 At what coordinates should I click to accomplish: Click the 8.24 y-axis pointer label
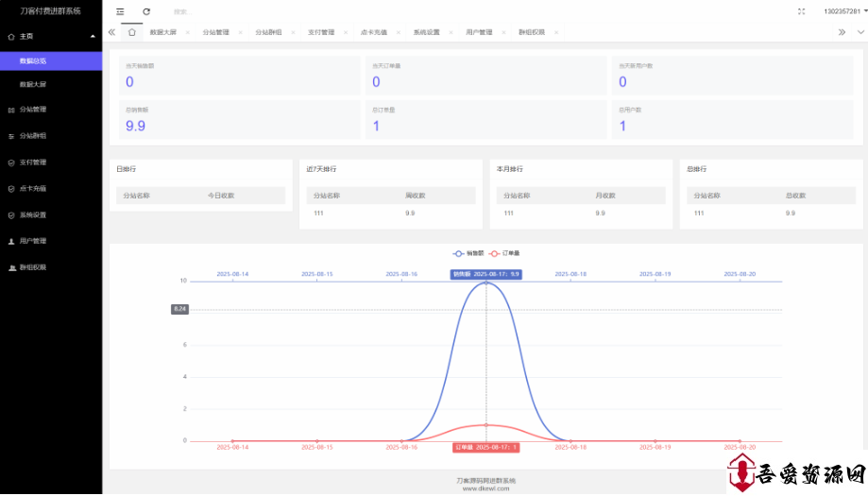[x=179, y=310]
